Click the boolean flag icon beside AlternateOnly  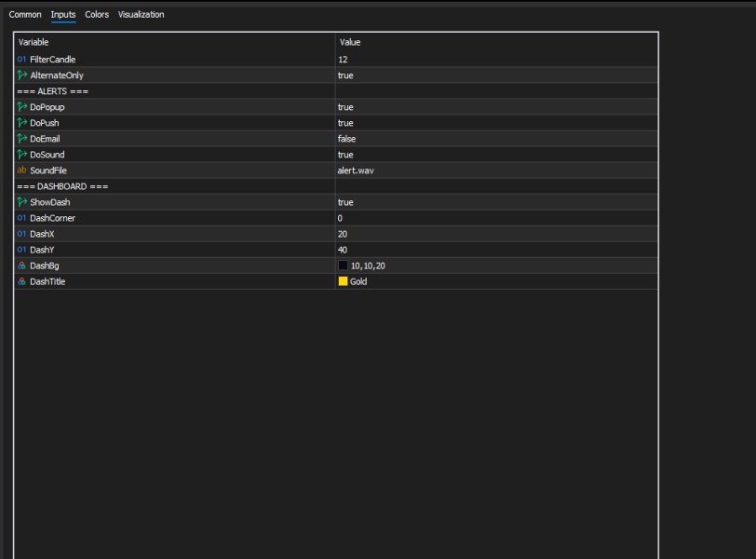coord(20,75)
